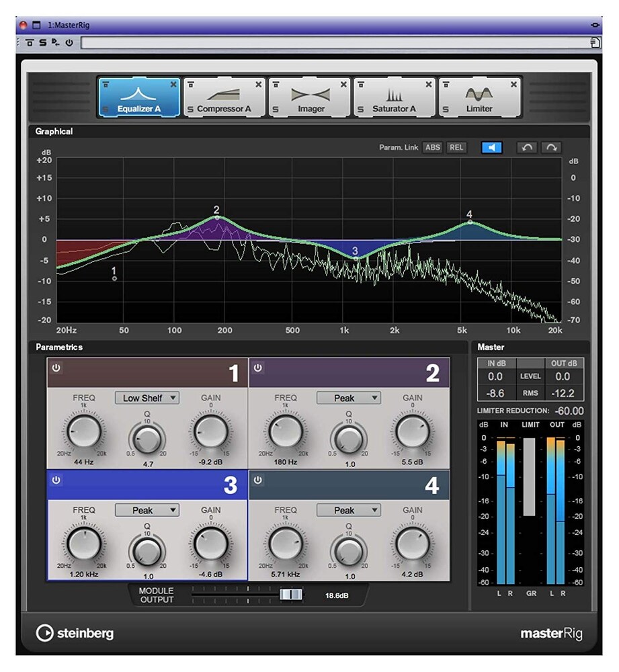Image resolution: width=619 pixels, height=672 pixels.
Task: Click the window icon beside 1:MasterRig title
Action: point(36,26)
